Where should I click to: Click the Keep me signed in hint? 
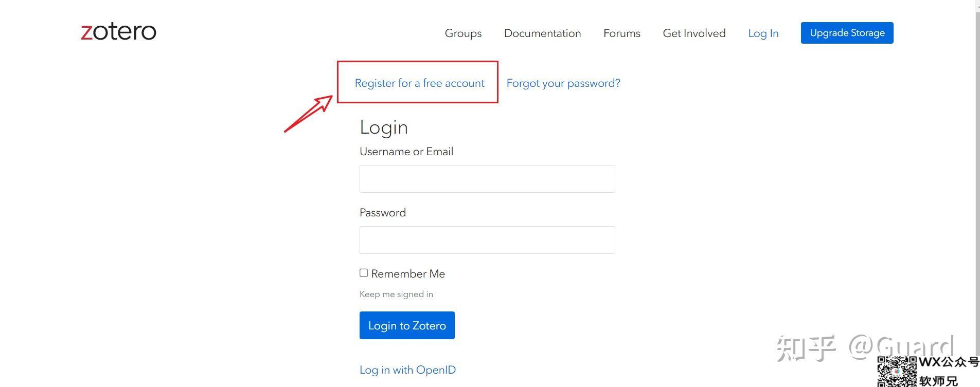[x=396, y=294]
